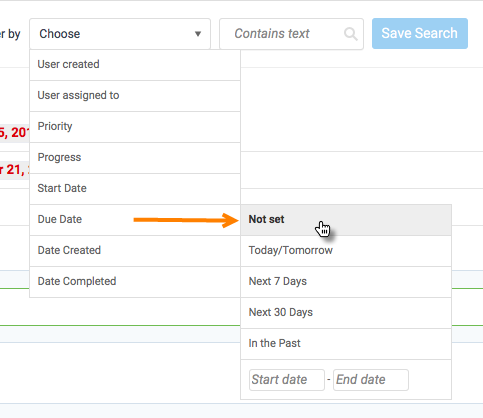Click the Save Search button
The width and height of the screenshot is (483, 418).
coord(420,34)
